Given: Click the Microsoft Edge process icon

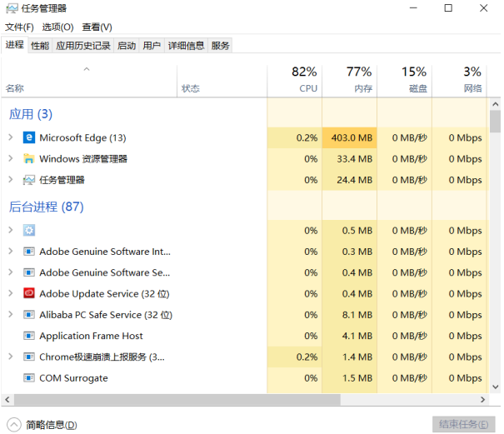Looking at the screenshot, I should coord(29,137).
